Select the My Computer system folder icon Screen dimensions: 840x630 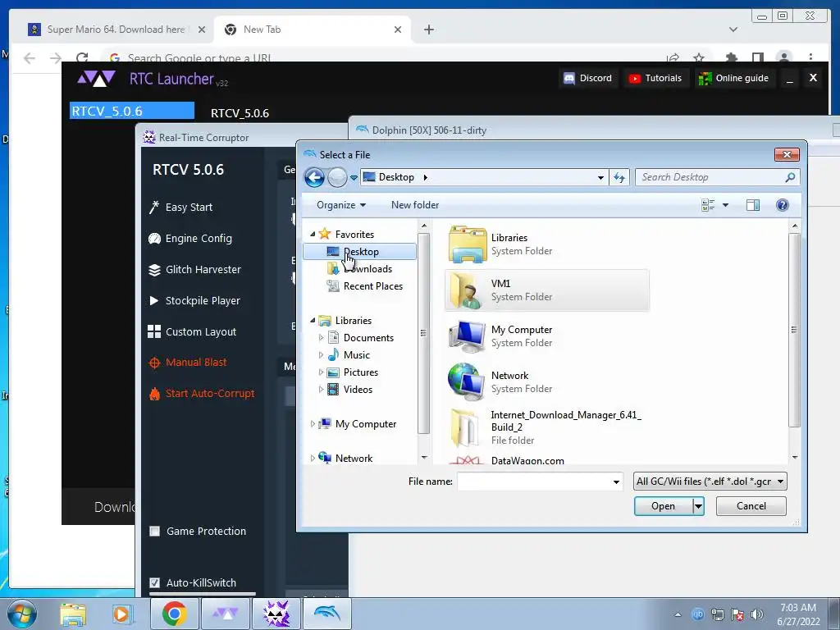point(467,336)
